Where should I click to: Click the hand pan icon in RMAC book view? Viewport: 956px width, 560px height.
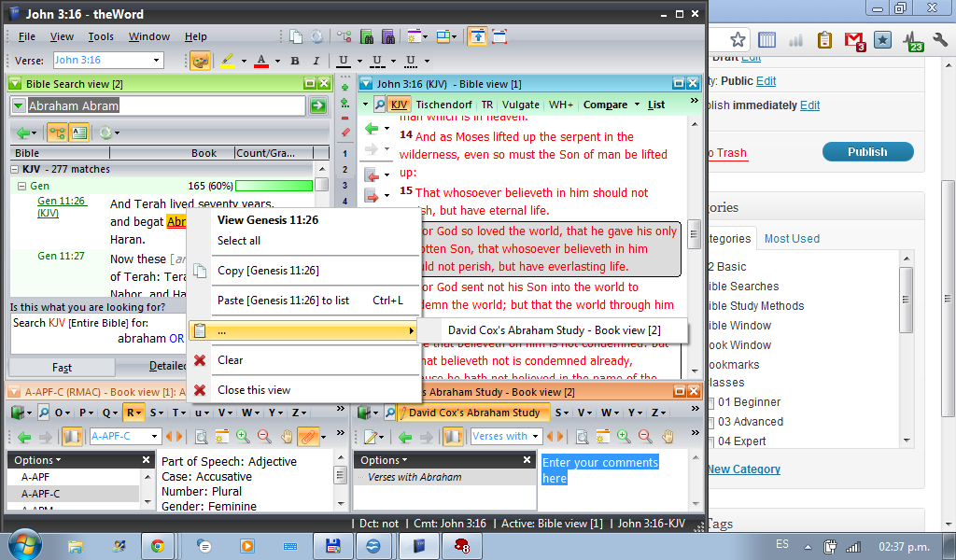click(x=287, y=436)
